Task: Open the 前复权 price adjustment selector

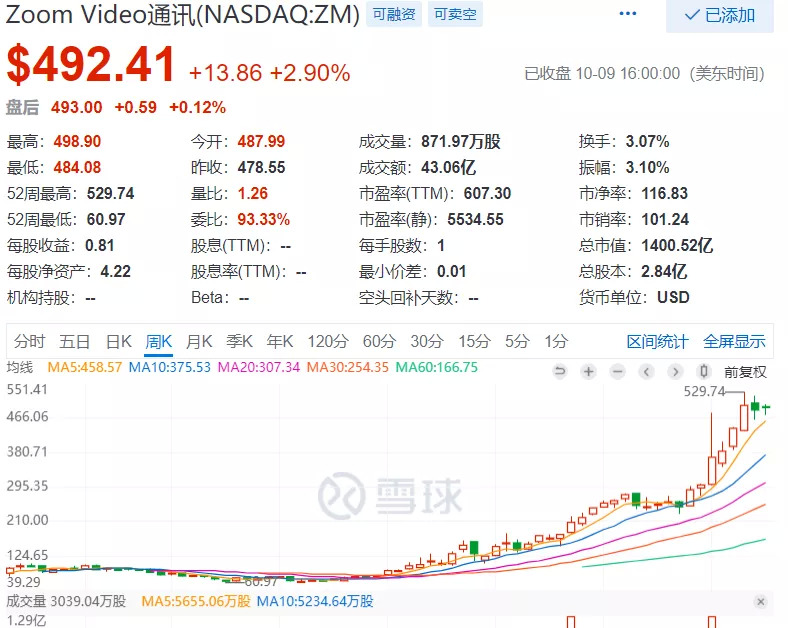Action: (745, 372)
